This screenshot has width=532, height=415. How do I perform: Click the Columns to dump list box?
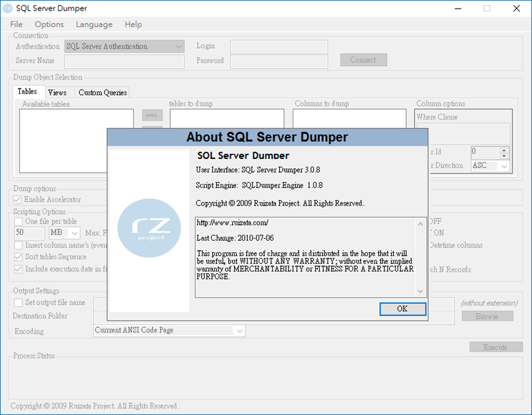click(350, 118)
